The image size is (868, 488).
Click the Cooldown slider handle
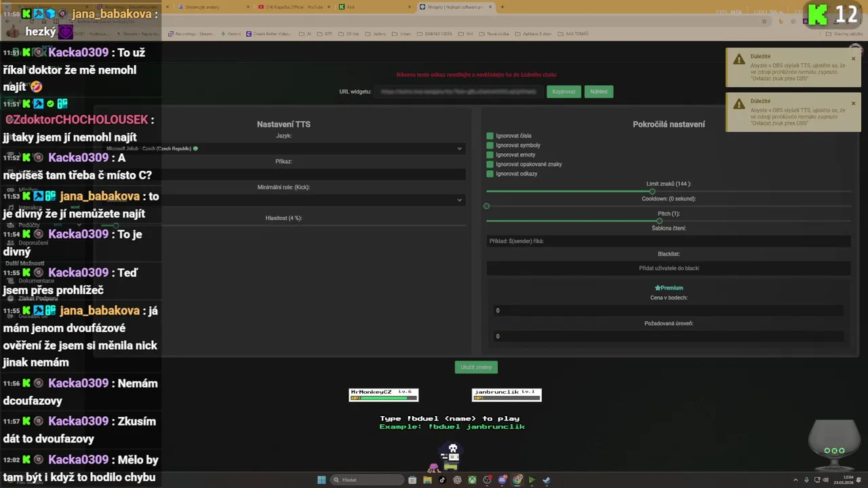[486, 206]
